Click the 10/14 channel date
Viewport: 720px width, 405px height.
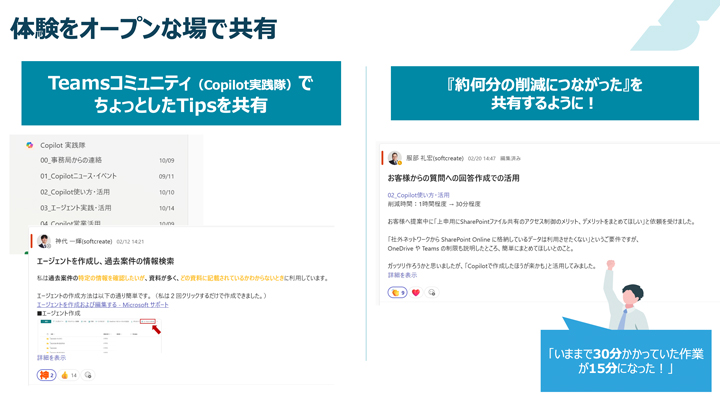tap(167, 208)
